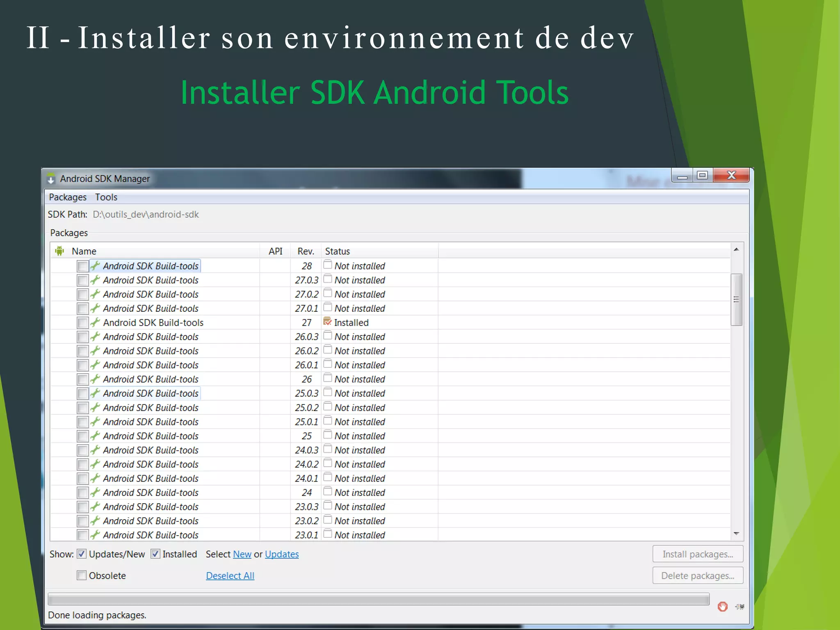The height and width of the screenshot is (630, 840).
Task: Click the wrench icon for Build-tools rev 28
Action: [x=95, y=266]
